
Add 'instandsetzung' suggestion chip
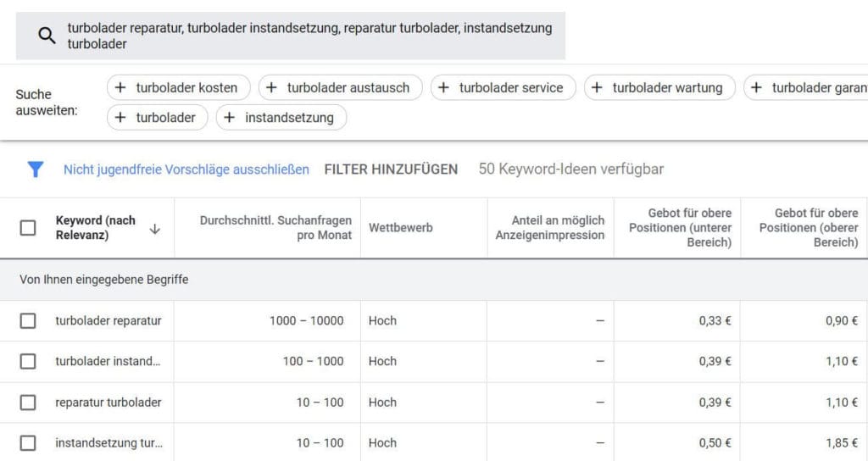click(x=281, y=117)
